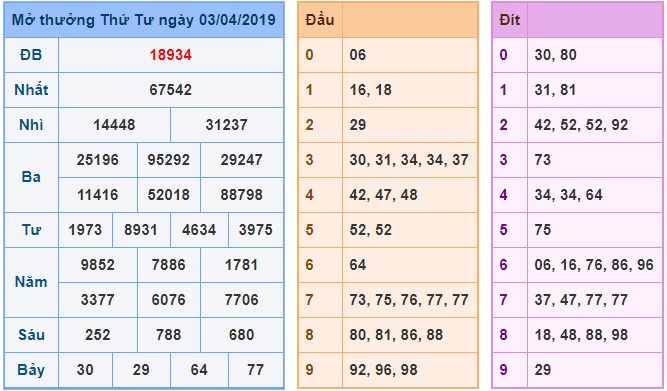Select number 77 in the Bảy row
Screen dimensions: 667x391
coord(256,370)
